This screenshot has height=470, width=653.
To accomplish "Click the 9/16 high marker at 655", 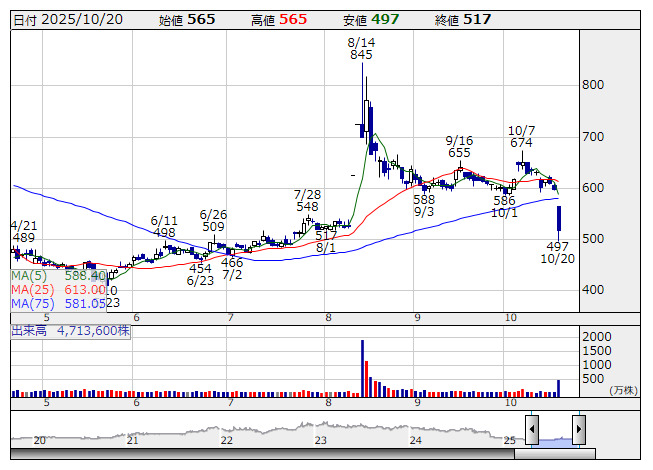I will (459, 147).
